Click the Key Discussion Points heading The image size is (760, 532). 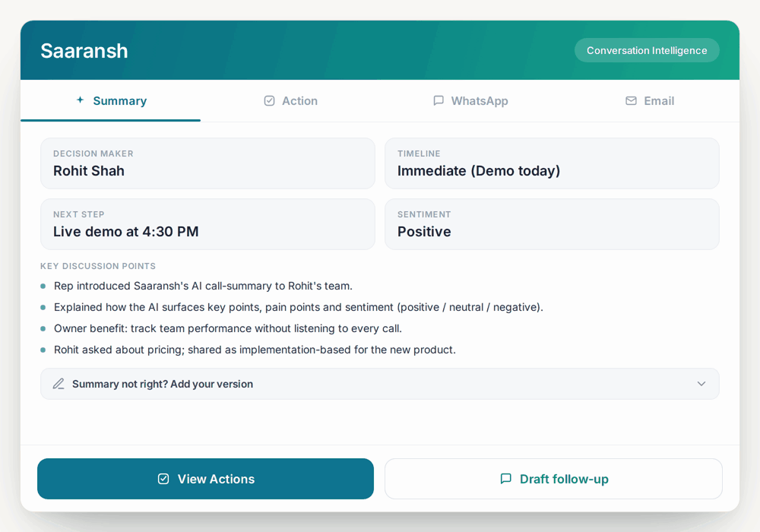pos(98,266)
